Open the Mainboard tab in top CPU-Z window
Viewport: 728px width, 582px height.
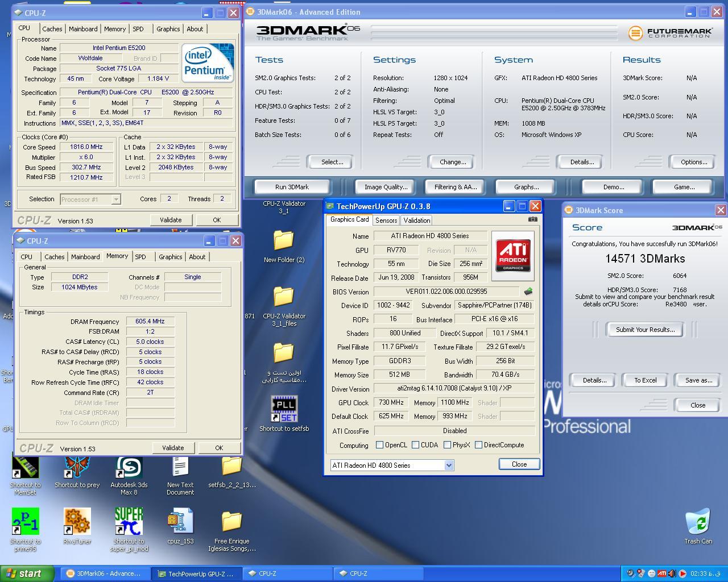point(83,29)
